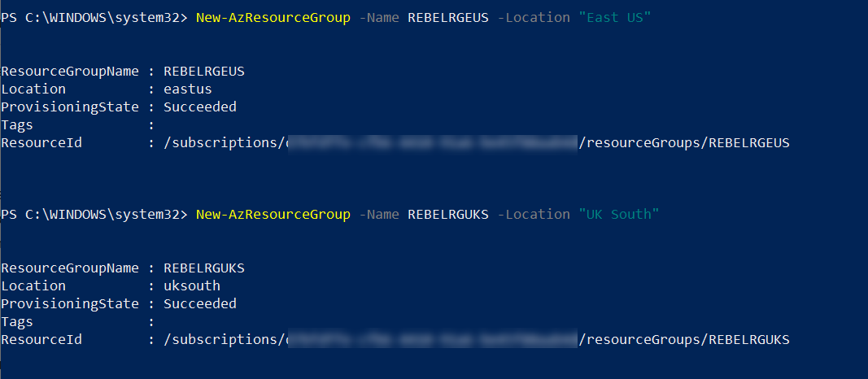Select the uksouth Location output value
868x379 pixels.
(x=191, y=285)
